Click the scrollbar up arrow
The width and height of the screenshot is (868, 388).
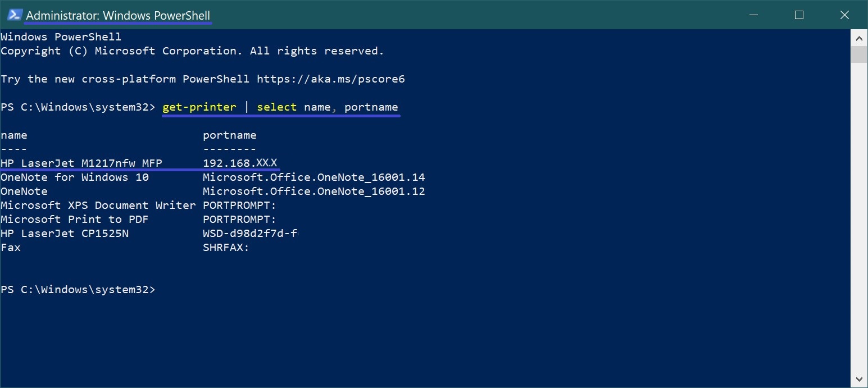859,38
